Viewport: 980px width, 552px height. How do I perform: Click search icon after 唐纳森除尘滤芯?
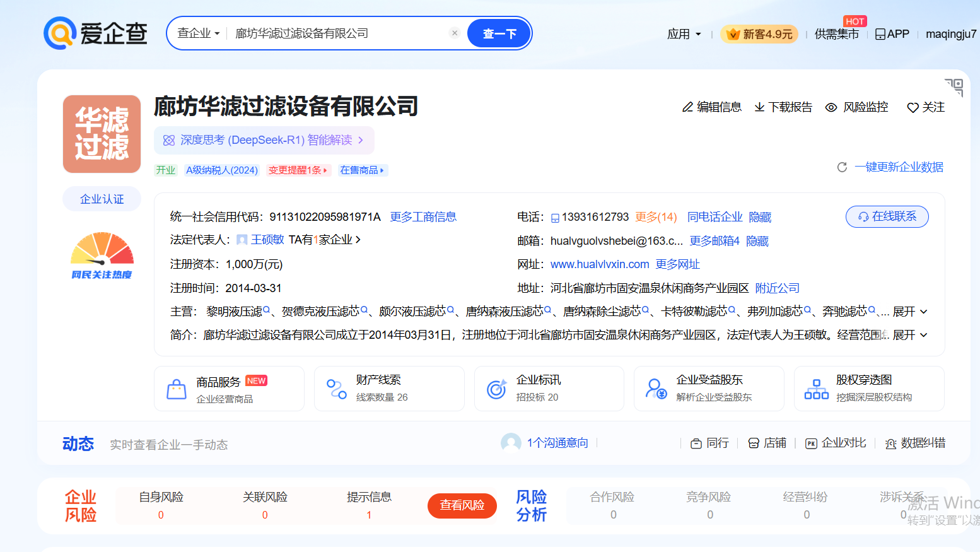[645, 310]
